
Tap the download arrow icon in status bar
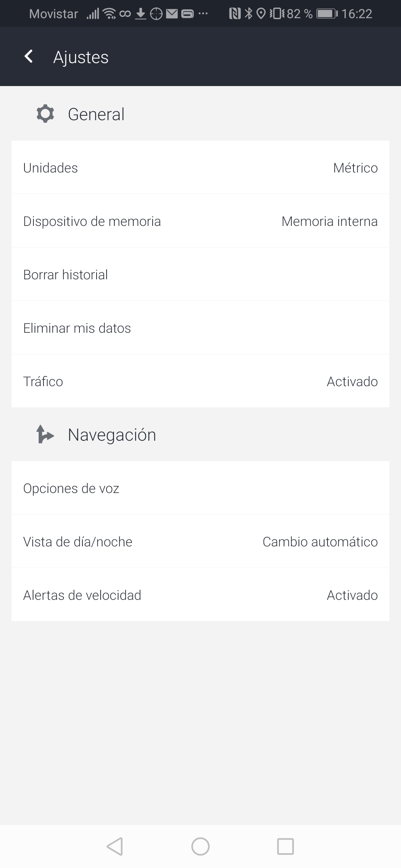pyautogui.click(x=140, y=14)
